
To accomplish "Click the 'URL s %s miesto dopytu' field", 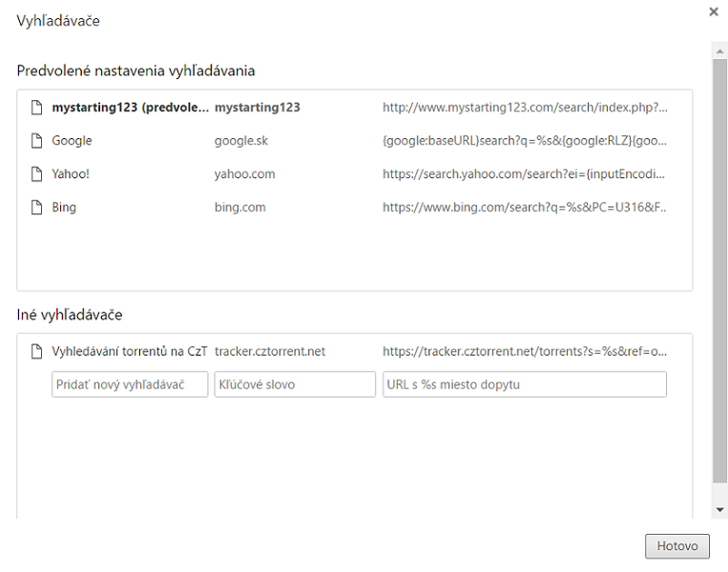I will (x=524, y=384).
